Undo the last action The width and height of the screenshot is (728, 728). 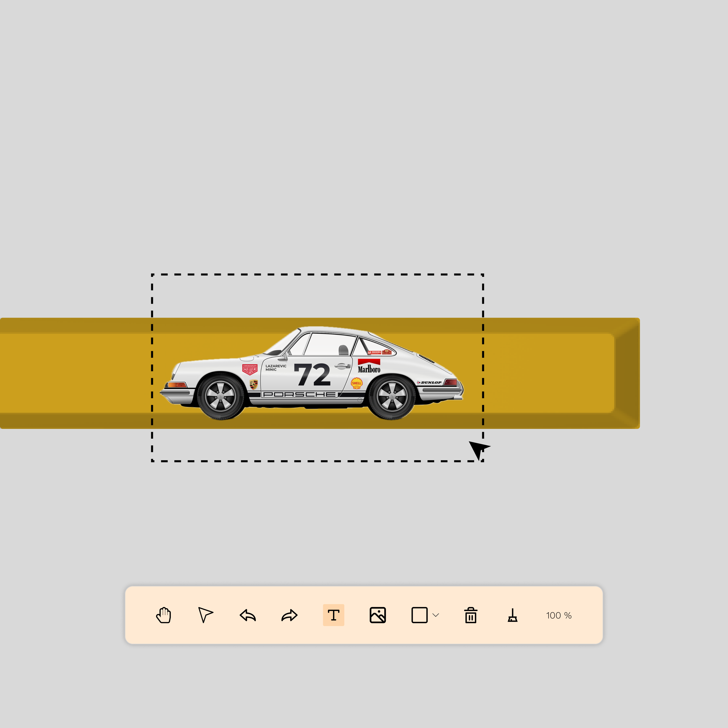pos(248,616)
